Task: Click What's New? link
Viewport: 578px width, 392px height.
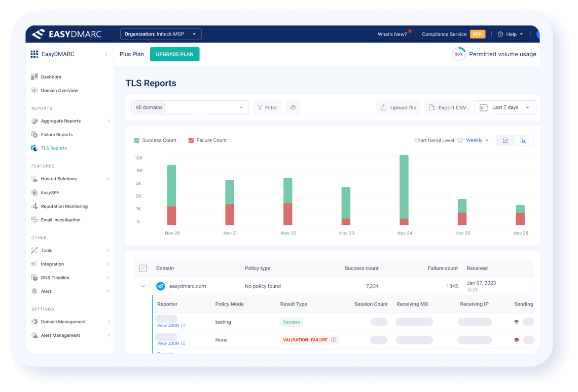Action: (x=392, y=34)
